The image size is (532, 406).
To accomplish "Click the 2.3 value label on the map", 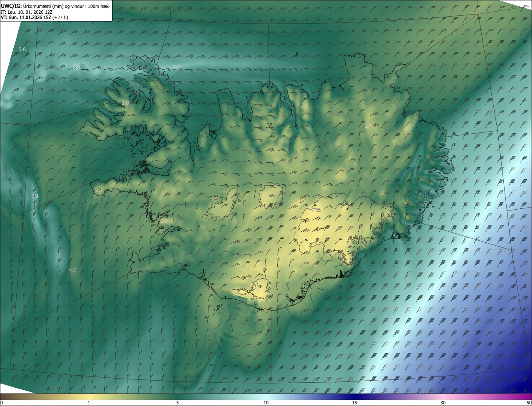I will click(305, 106).
